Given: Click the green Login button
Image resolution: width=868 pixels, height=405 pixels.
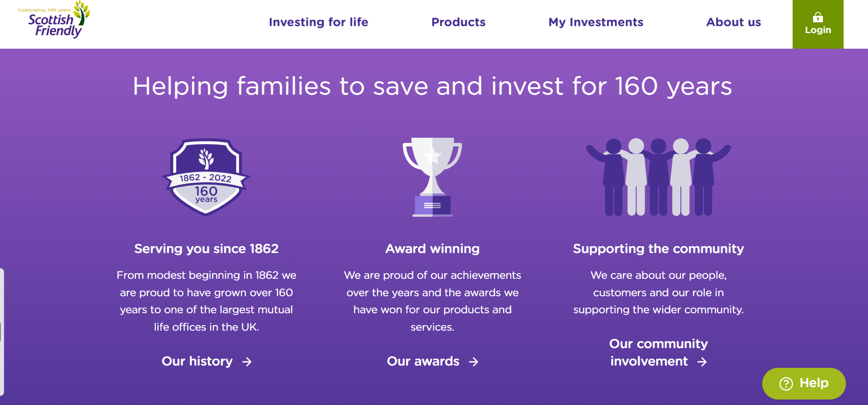Looking at the screenshot, I should [818, 24].
